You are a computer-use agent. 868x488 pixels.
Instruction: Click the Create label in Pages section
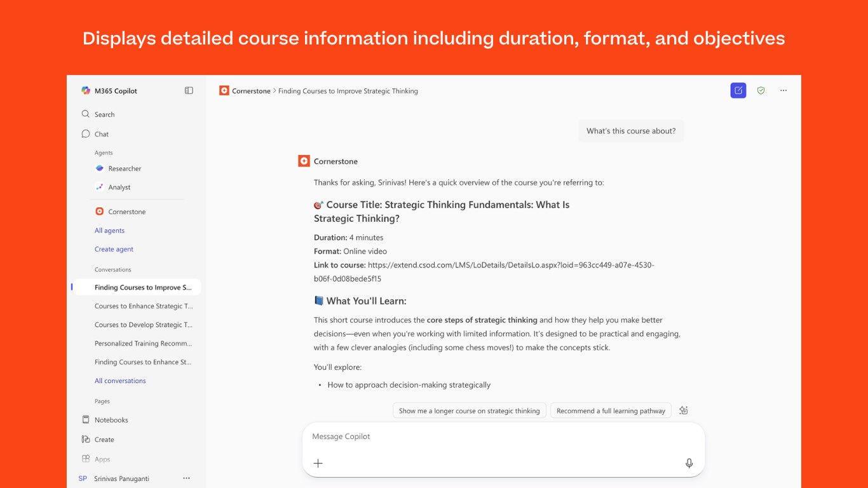(x=104, y=440)
